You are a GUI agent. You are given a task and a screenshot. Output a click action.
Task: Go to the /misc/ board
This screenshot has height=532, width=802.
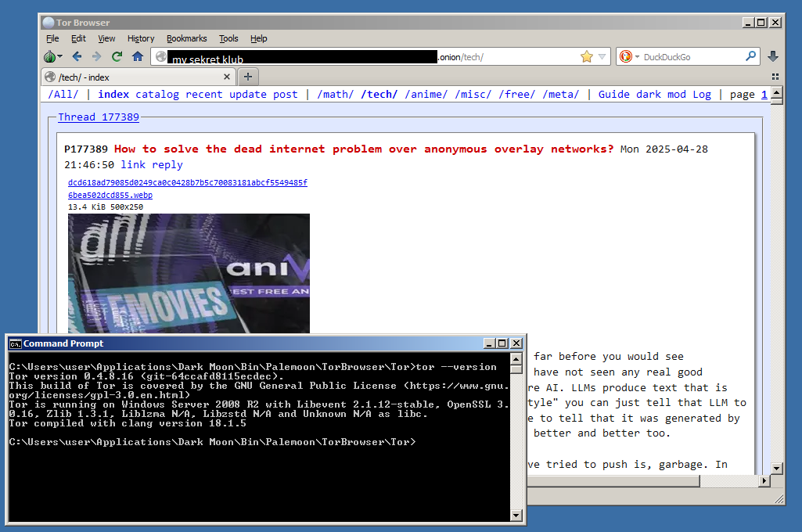coord(473,94)
